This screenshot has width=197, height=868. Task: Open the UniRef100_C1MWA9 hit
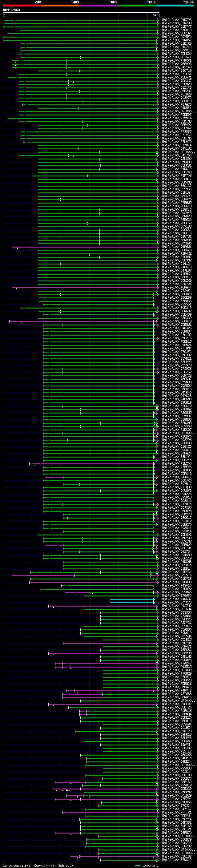(177, 582)
